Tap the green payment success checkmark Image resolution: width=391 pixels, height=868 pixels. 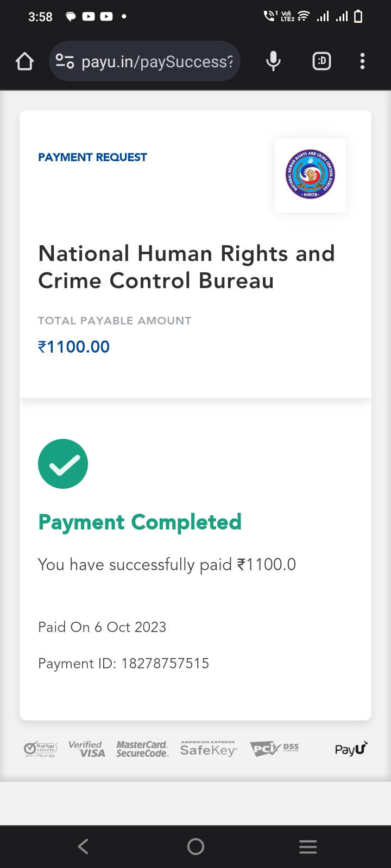63,464
